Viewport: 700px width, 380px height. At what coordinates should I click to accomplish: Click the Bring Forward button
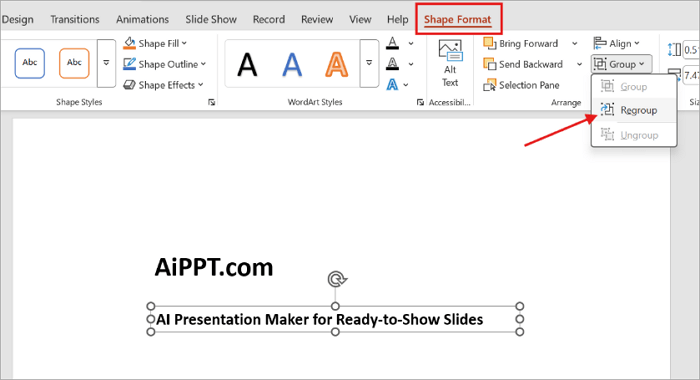[x=521, y=43]
